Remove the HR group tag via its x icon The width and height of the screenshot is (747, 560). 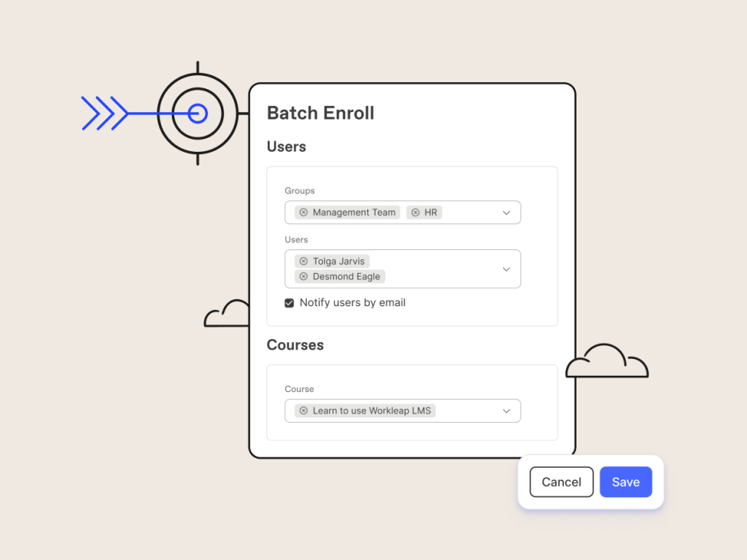(x=415, y=212)
